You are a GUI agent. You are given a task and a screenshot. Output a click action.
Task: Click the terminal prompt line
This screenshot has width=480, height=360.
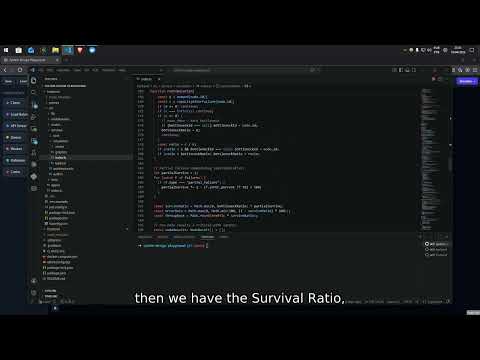(174, 246)
